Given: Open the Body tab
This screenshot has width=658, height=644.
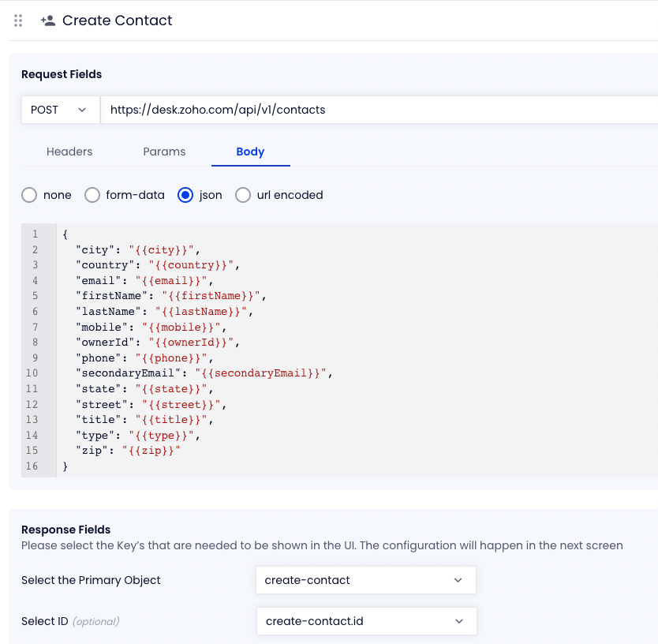Looking at the screenshot, I should (251, 152).
